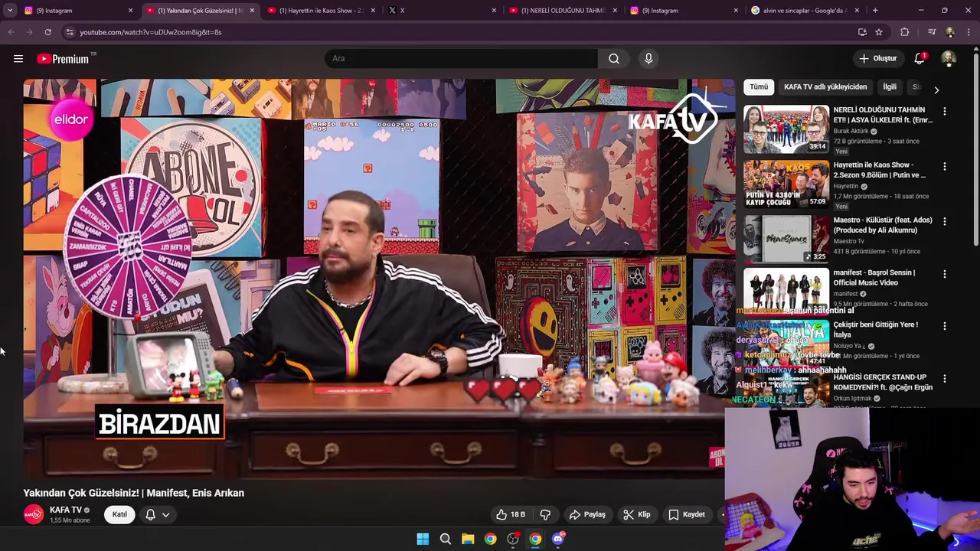980x551 pixels.
Task: Open Hayrettin ile Kaos Show thumbnail
Action: (786, 184)
